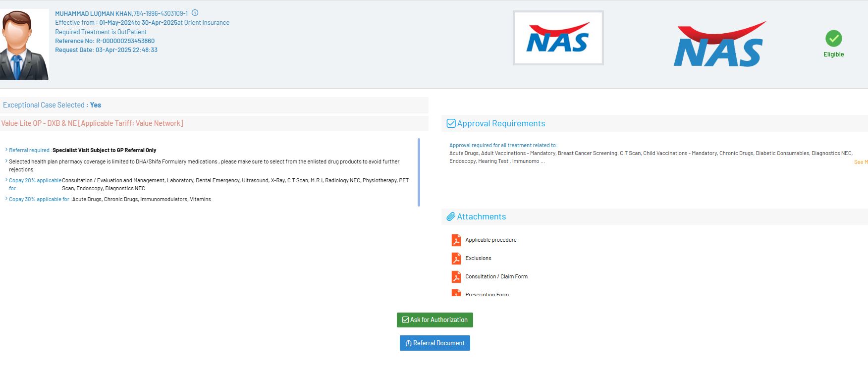The width and height of the screenshot is (868, 371).
Task: Click the Request Date 03-Apr-2025 text
Action: 106,50
